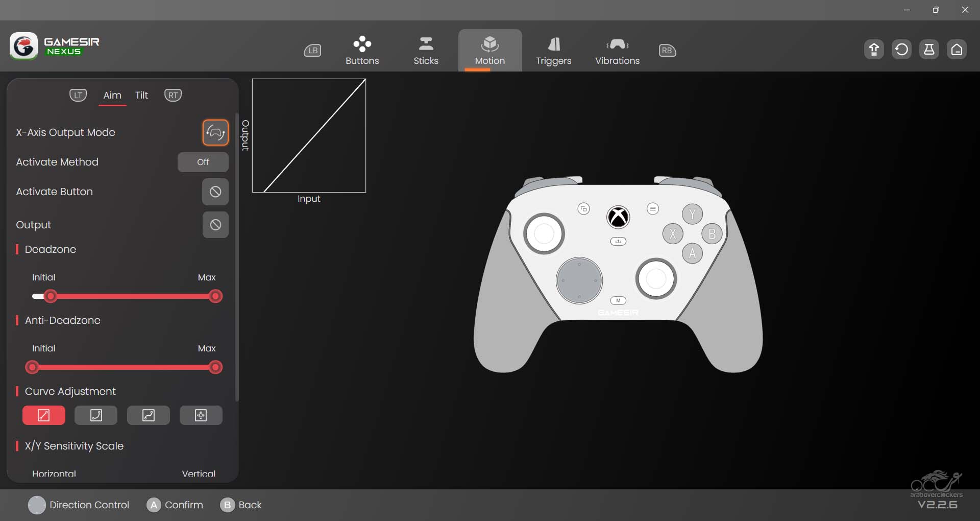The image size is (980, 521).
Task: Open the Triggers tab
Action: tap(553, 51)
